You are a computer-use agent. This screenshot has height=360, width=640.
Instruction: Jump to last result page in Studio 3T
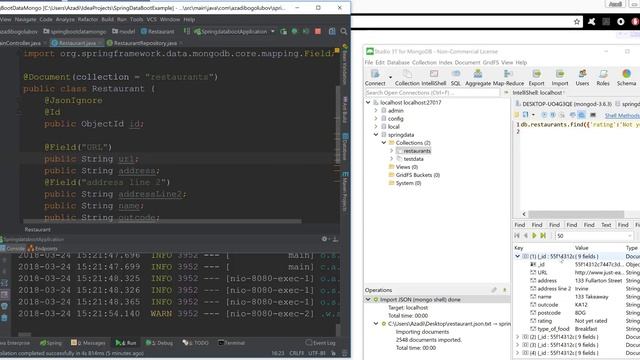543,236
